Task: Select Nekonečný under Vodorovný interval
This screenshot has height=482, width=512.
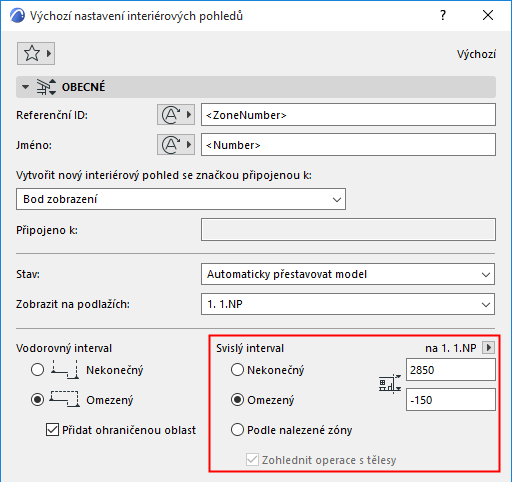Action: 37,370
